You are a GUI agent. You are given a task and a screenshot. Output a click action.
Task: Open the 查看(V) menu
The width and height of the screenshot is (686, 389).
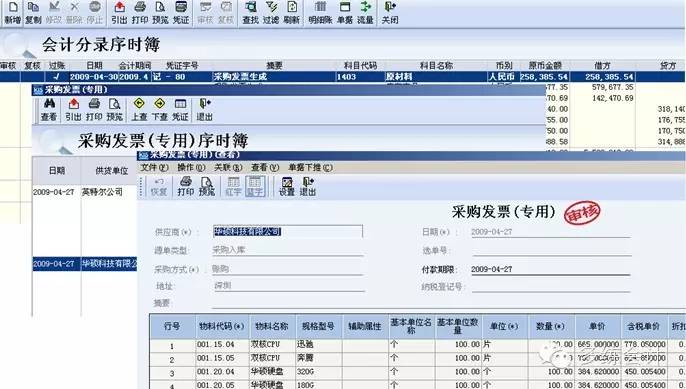265,168
